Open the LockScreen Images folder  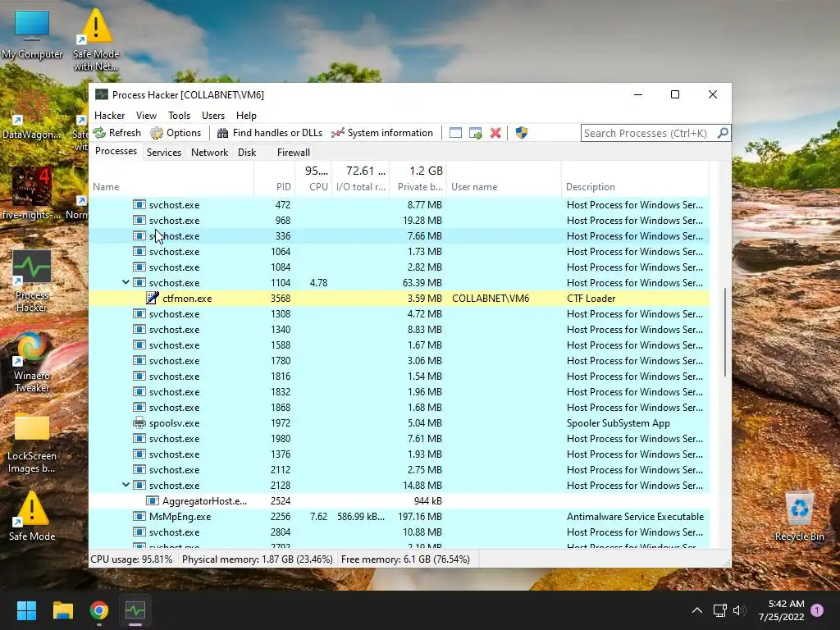[x=32, y=442]
